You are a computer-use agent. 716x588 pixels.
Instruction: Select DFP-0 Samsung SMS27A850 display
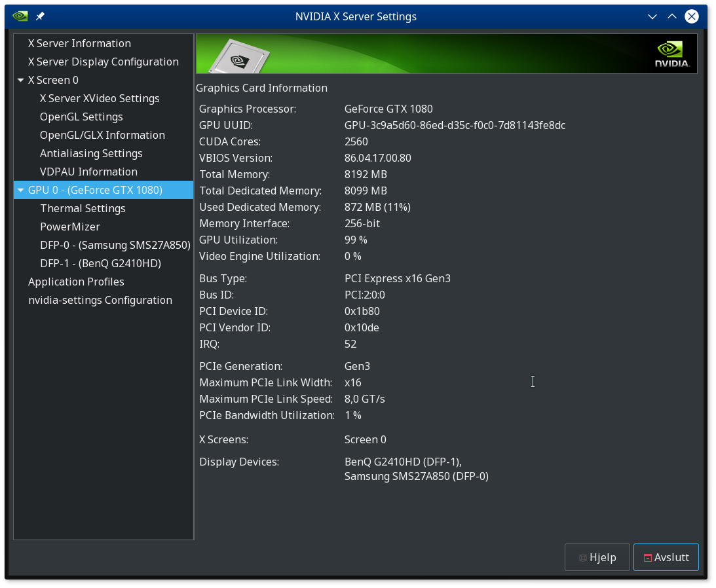115,245
